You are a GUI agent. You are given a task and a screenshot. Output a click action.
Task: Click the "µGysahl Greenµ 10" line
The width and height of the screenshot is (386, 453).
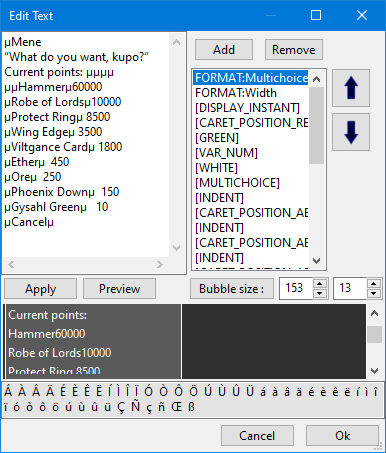(56, 207)
